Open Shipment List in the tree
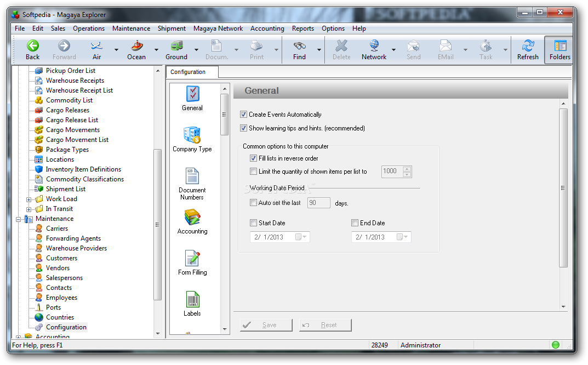The width and height of the screenshot is (588, 365). pyautogui.click(x=66, y=189)
